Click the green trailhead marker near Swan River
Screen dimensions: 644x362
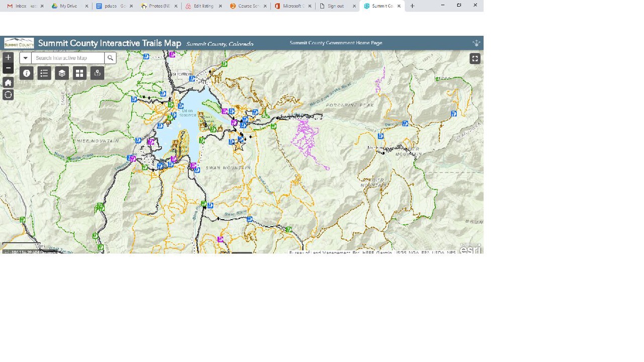[288, 230]
